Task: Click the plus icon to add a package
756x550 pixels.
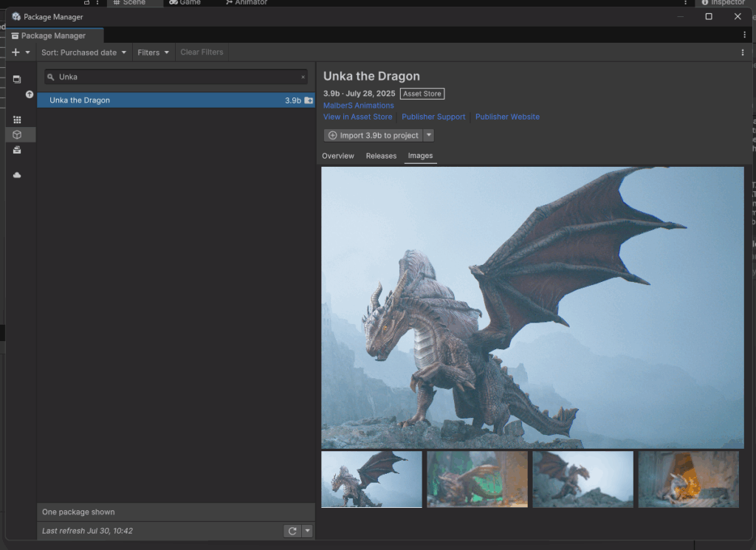Action: 16,52
